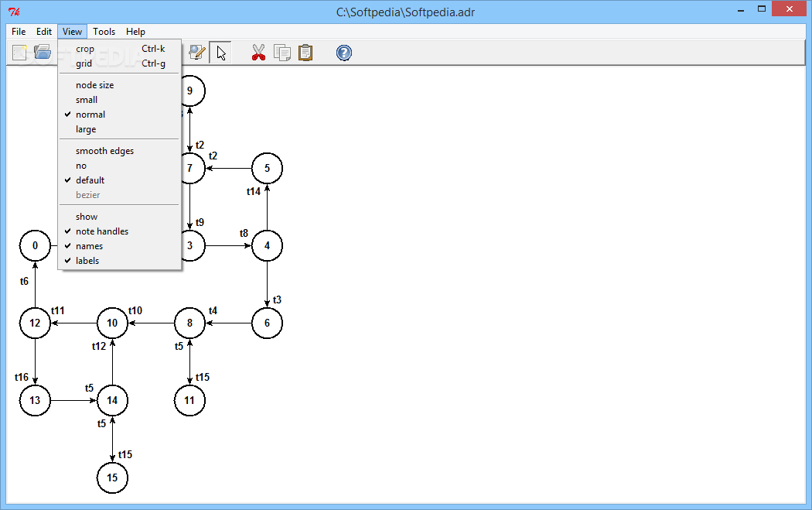
Task: Click edge label t12
Action: (99, 346)
